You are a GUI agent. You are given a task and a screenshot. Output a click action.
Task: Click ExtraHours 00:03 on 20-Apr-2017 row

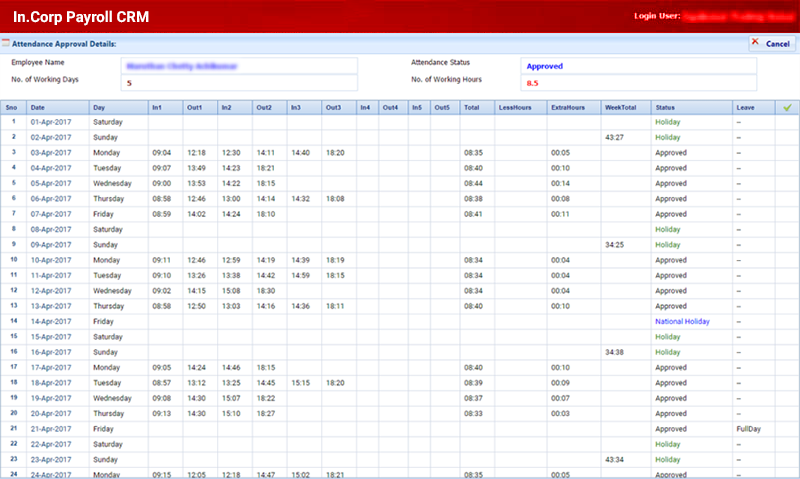tap(560, 413)
